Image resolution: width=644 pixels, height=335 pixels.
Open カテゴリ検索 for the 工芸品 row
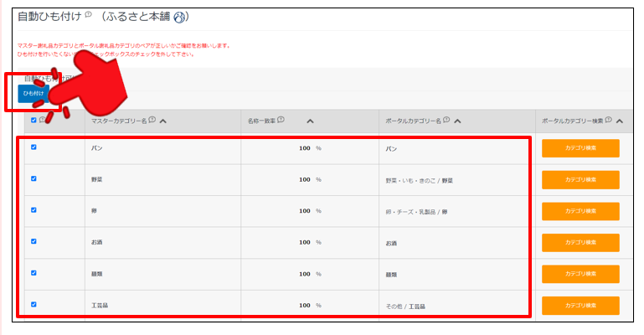(x=580, y=306)
